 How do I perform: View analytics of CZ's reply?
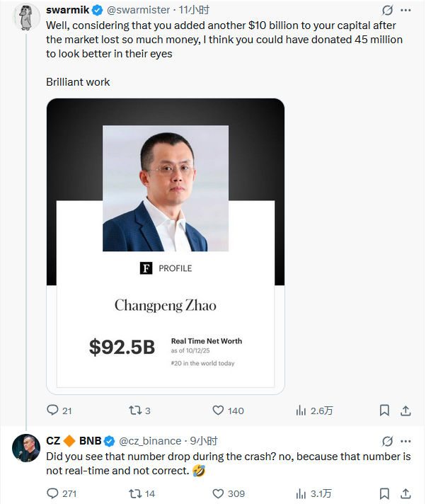301,493
